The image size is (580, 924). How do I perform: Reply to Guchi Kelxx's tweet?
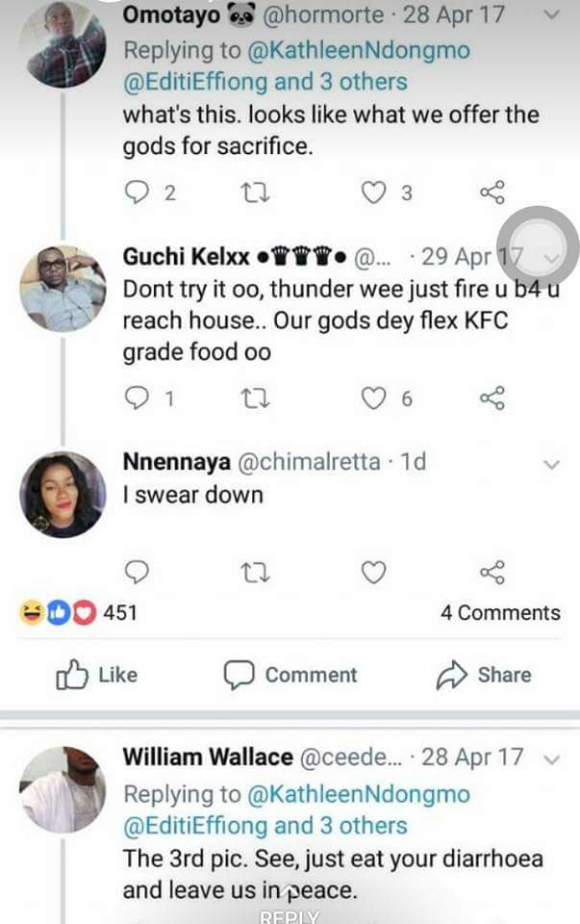[139, 398]
